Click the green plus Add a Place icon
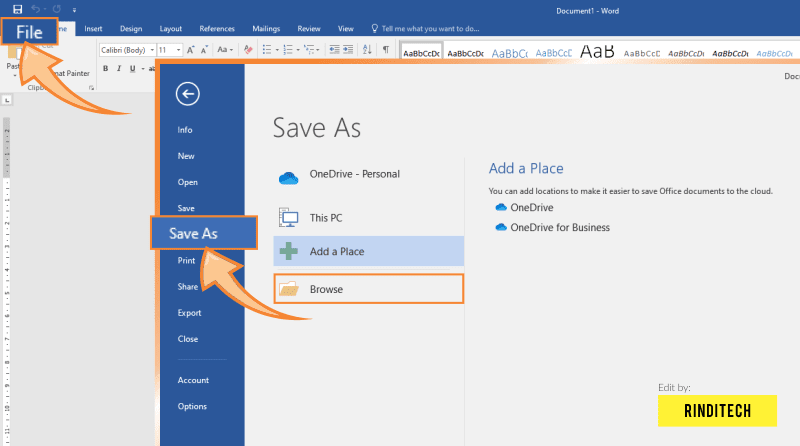Image resolution: width=800 pixels, height=446 pixels. (288, 251)
